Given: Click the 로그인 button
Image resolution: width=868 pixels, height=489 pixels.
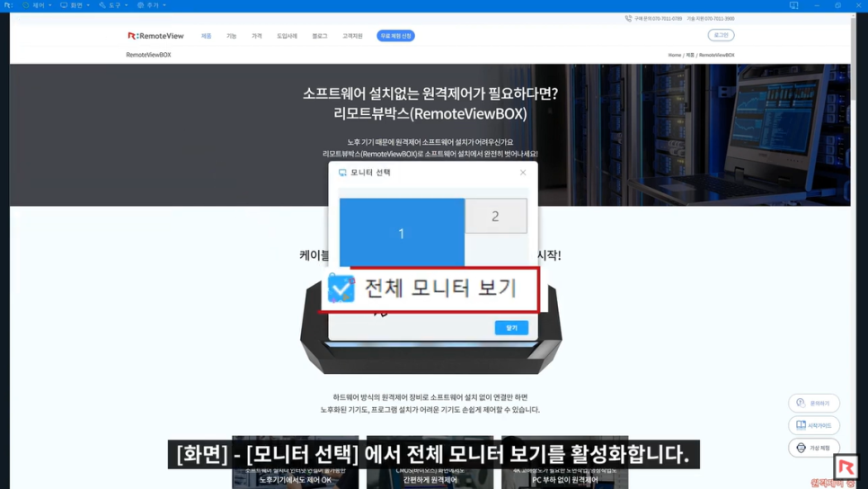Looking at the screenshot, I should coord(721,35).
